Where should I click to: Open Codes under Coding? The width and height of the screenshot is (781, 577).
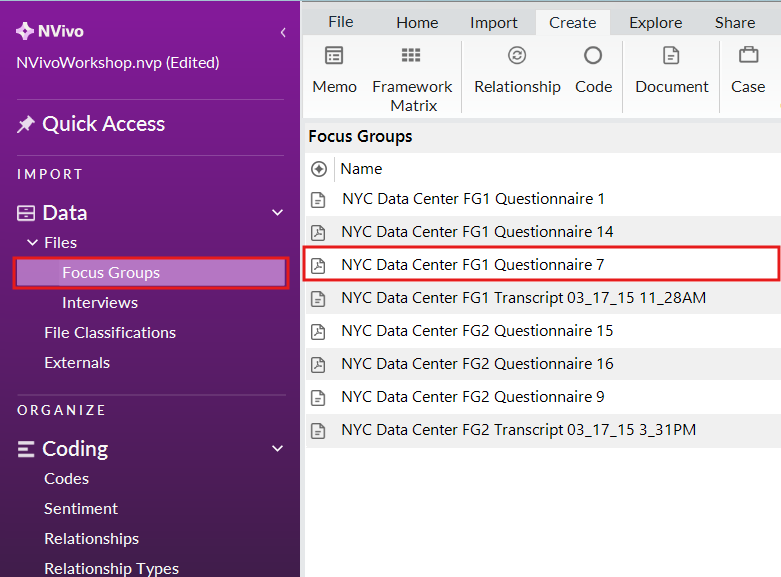[x=67, y=479]
